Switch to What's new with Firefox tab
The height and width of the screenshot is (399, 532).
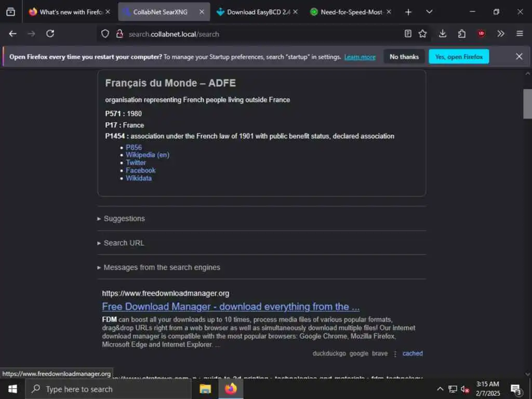[x=70, y=12]
